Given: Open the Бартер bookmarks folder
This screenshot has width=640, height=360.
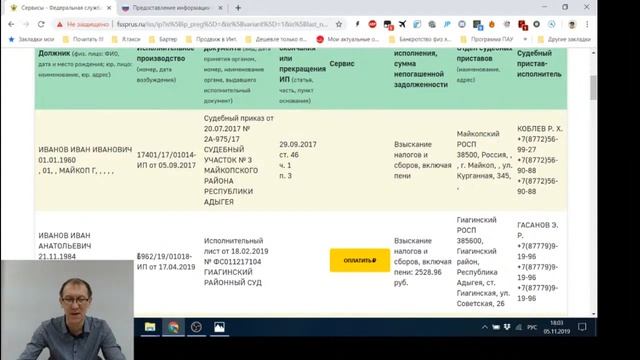Looking at the screenshot, I should coord(163,39).
